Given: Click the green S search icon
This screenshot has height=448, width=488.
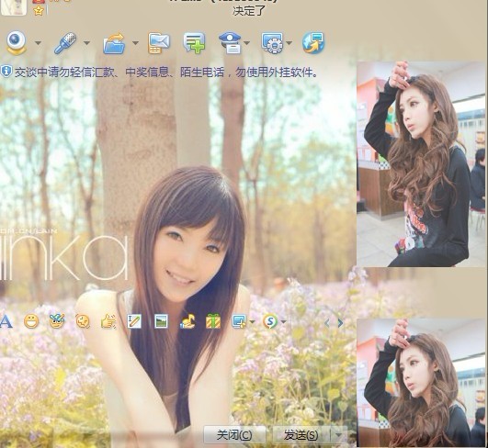Looking at the screenshot, I should coord(270,321).
